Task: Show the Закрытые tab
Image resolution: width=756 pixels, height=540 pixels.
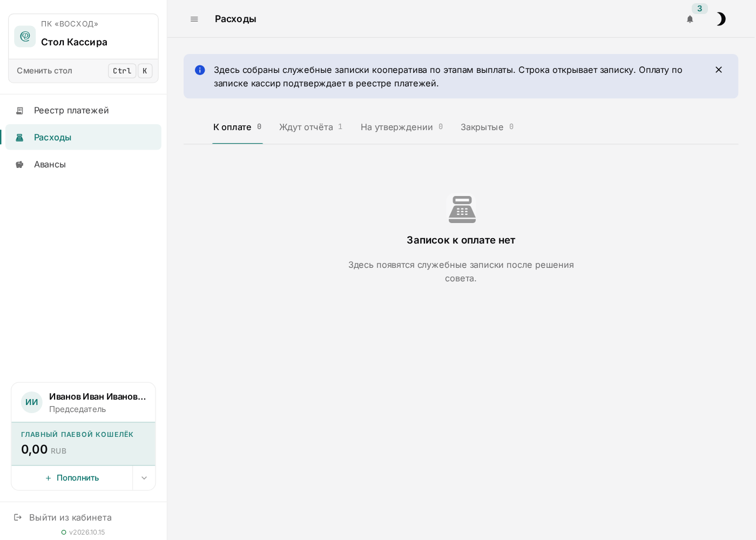Action: point(488,127)
